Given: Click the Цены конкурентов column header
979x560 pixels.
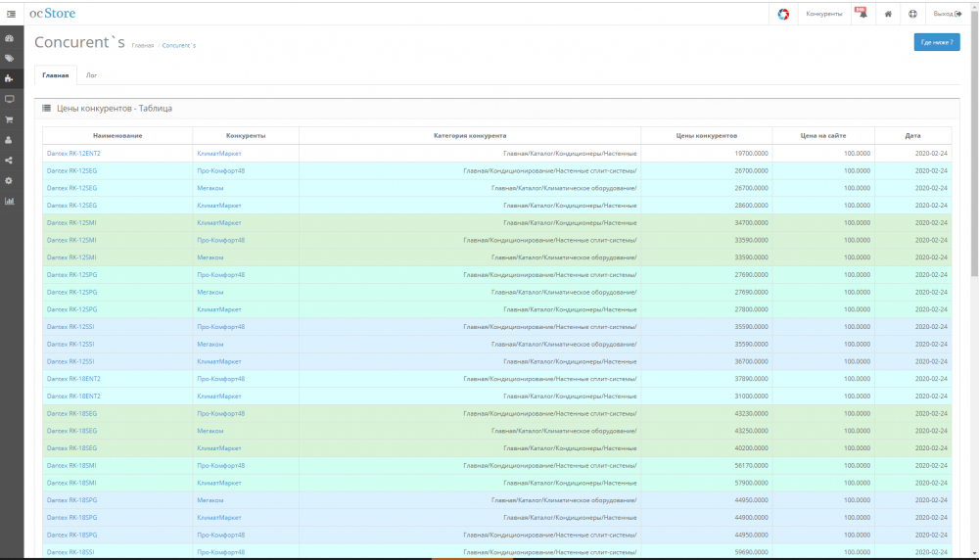Looking at the screenshot, I should (707, 135).
